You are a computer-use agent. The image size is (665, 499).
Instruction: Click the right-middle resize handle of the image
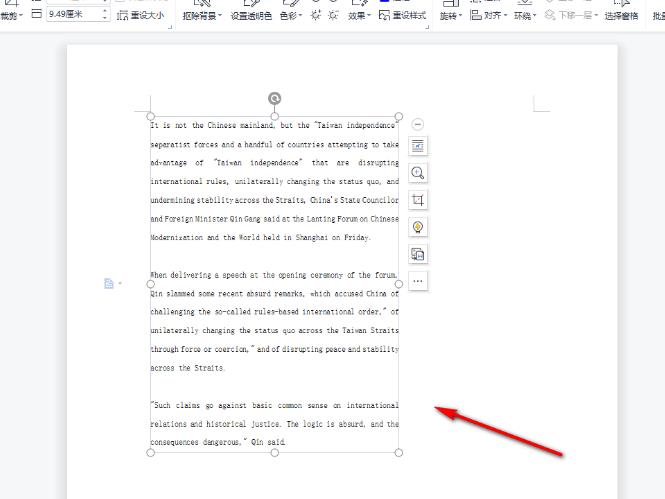tap(399, 284)
